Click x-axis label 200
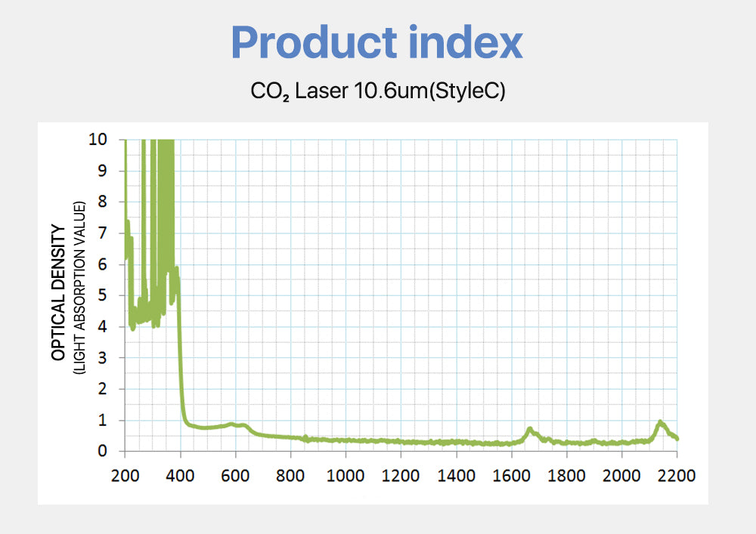This screenshot has height=534, width=756. (x=125, y=476)
